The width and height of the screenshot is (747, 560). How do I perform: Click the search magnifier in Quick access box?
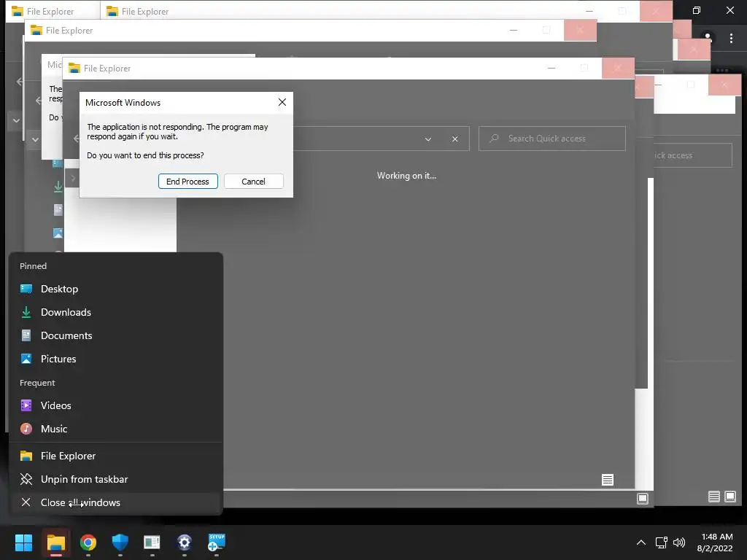point(495,138)
